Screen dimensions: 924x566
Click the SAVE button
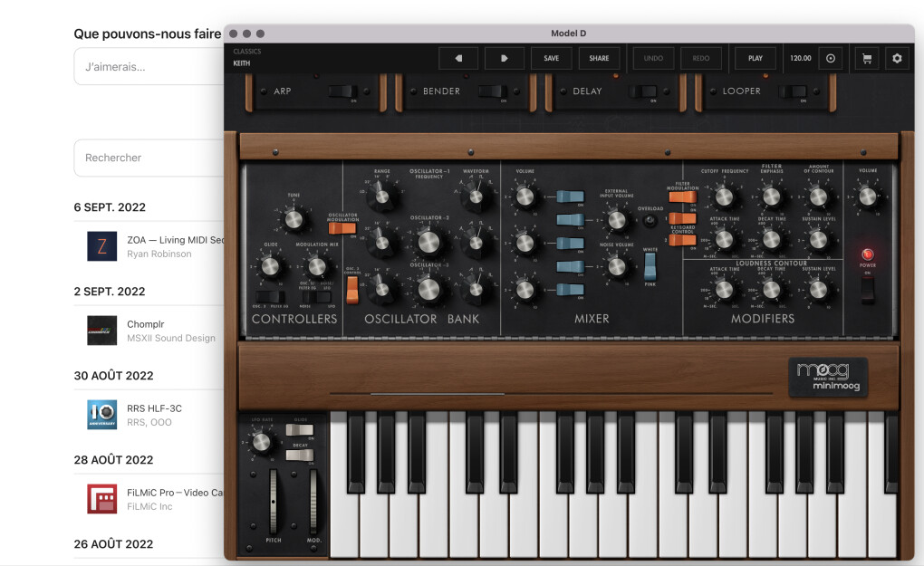tap(551, 58)
